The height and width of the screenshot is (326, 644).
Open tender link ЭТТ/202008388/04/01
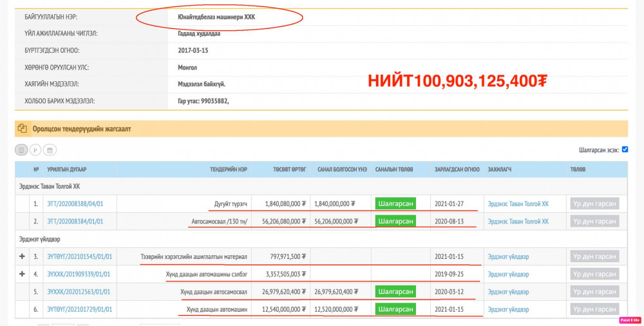coord(75,204)
